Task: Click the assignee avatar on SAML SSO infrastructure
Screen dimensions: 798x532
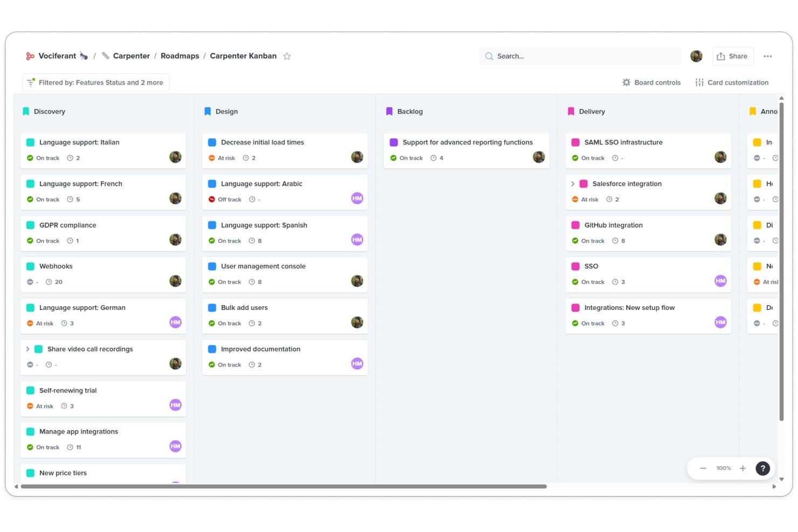Action: (x=720, y=157)
